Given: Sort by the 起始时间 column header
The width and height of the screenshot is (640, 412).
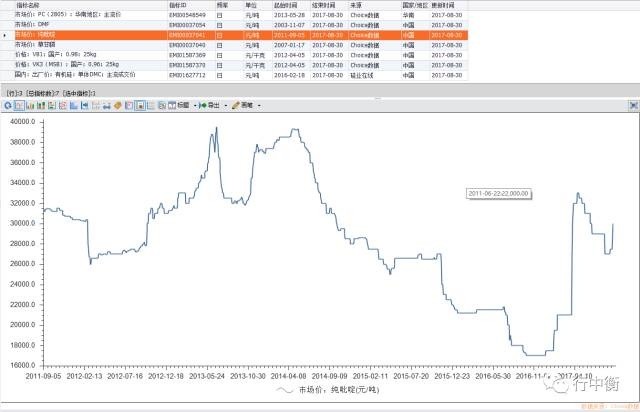Looking at the screenshot, I should [x=285, y=5].
